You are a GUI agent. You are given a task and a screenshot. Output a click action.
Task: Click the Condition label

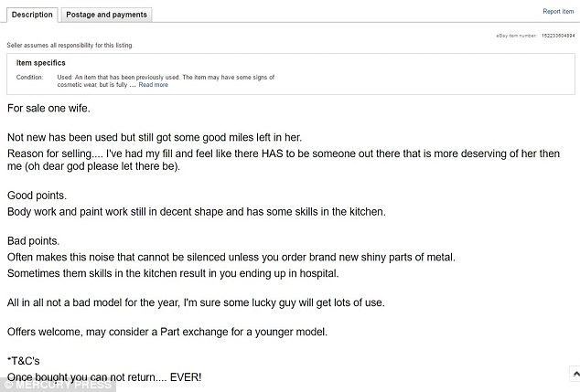29,78
